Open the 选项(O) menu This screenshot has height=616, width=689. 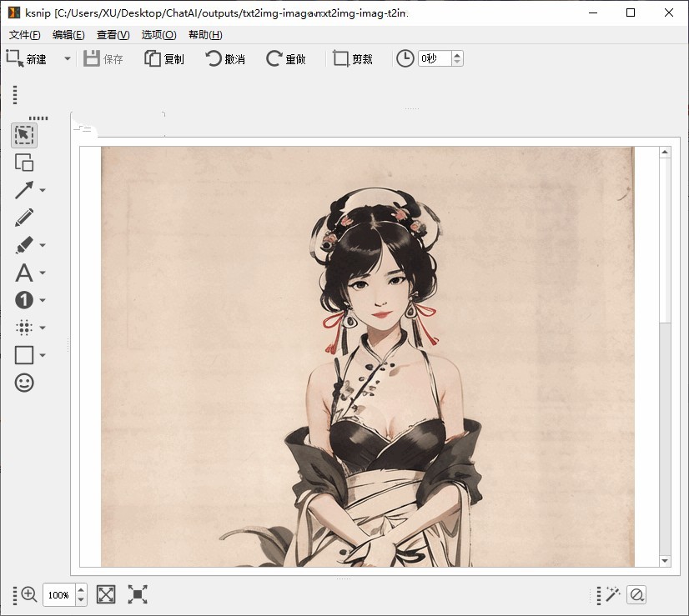(x=158, y=35)
